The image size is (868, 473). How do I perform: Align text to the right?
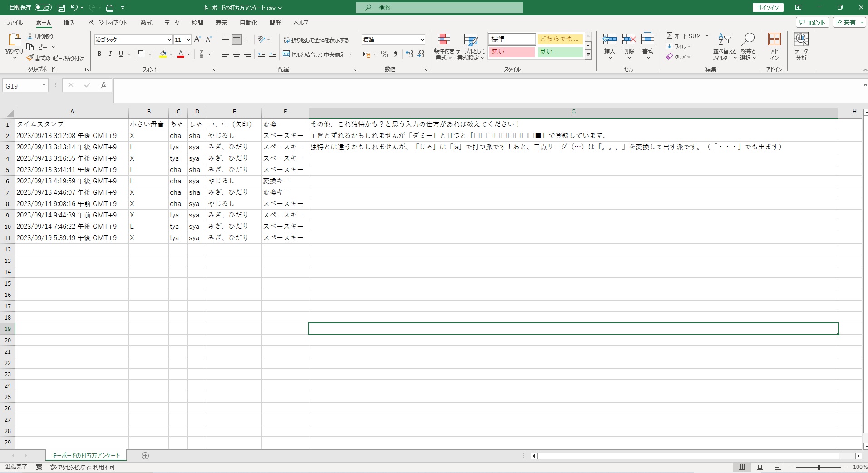(247, 54)
